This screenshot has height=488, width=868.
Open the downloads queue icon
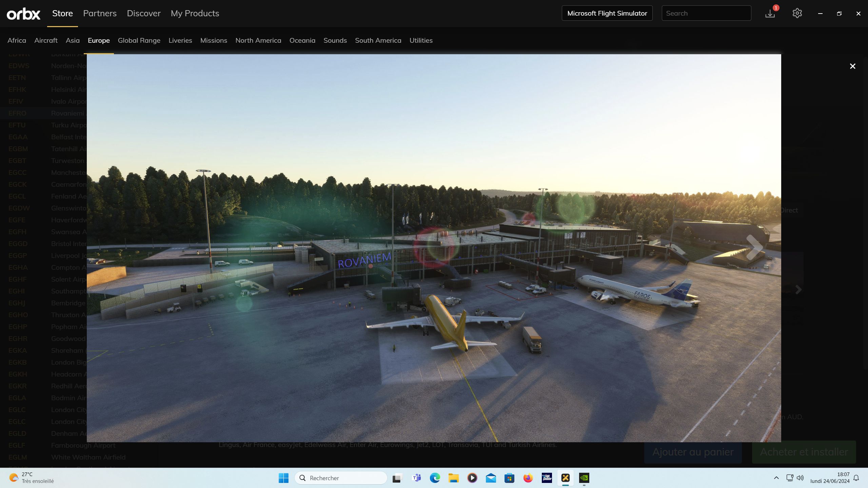click(770, 13)
